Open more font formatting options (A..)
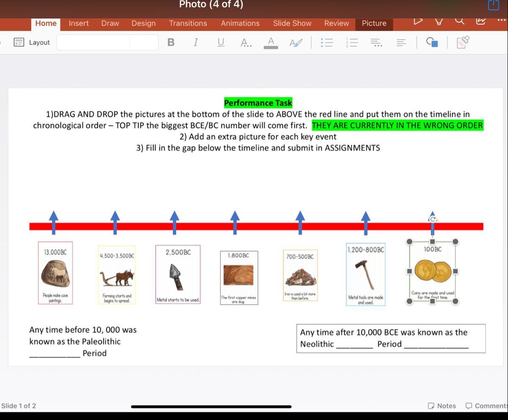The image size is (508, 420). (x=246, y=42)
